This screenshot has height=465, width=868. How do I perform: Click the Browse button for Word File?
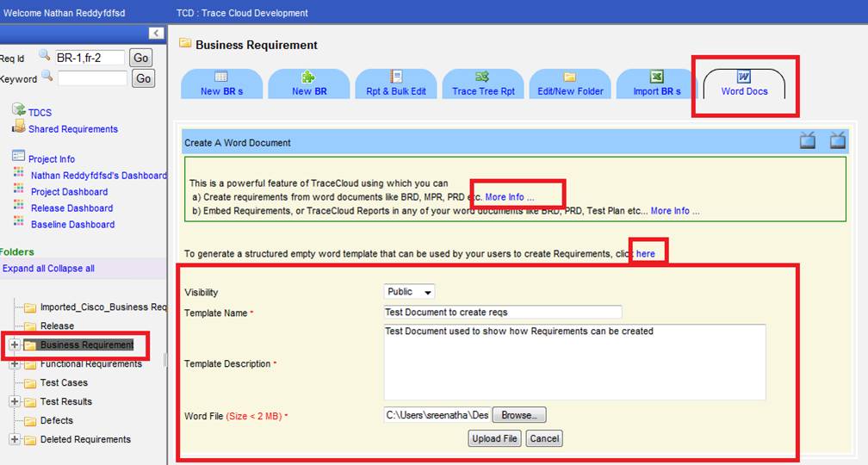519,415
